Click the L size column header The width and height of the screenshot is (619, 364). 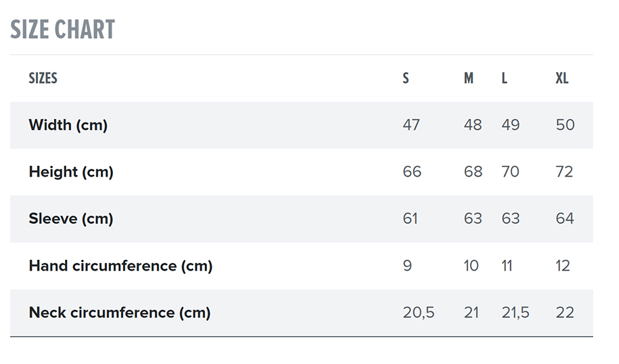pyautogui.click(x=505, y=78)
